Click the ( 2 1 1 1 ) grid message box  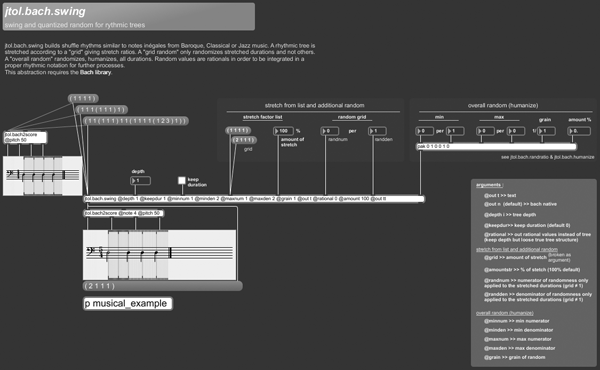tap(244, 140)
